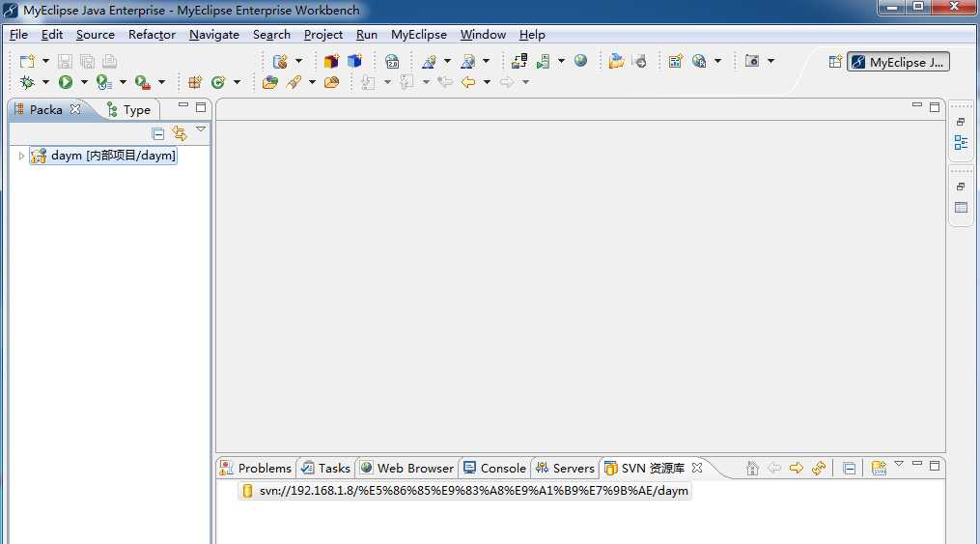This screenshot has height=544, width=980.
Task: Click the Save floppy disk icon
Action: (x=65, y=61)
